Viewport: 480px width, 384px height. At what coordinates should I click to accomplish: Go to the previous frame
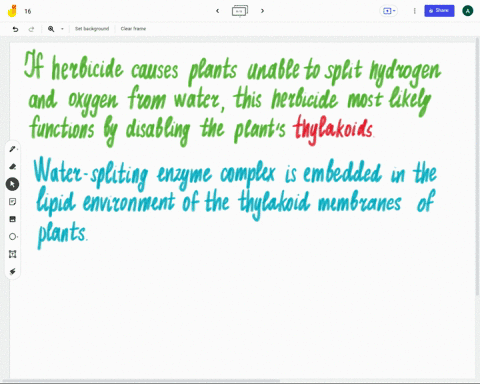pyautogui.click(x=218, y=11)
